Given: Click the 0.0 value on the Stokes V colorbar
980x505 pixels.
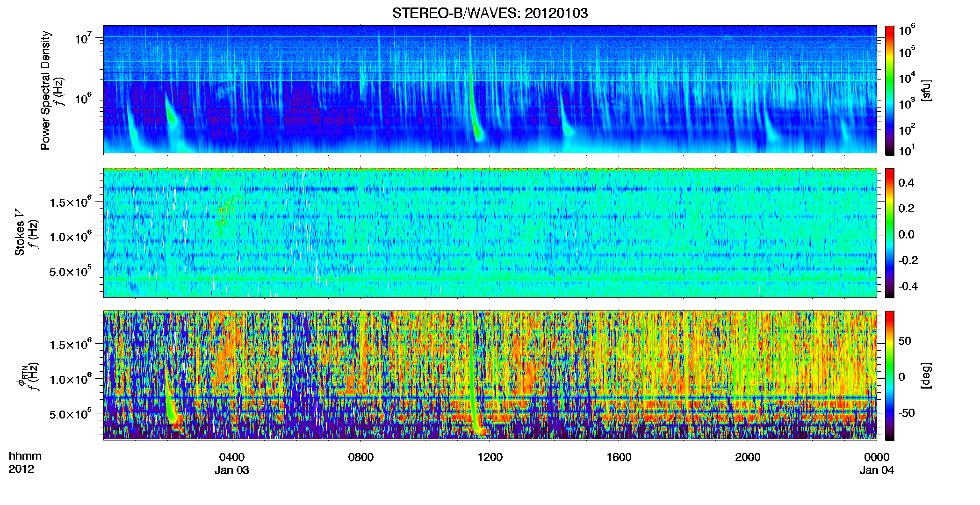Looking at the screenshot, I should [907, 235].
